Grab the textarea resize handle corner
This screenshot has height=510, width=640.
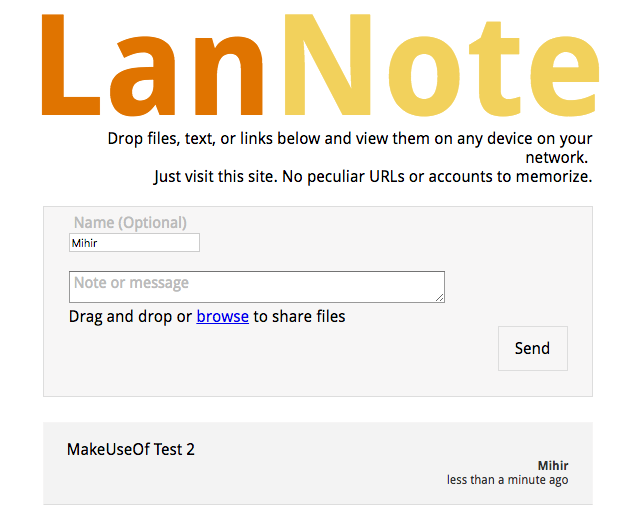[440, 298]
